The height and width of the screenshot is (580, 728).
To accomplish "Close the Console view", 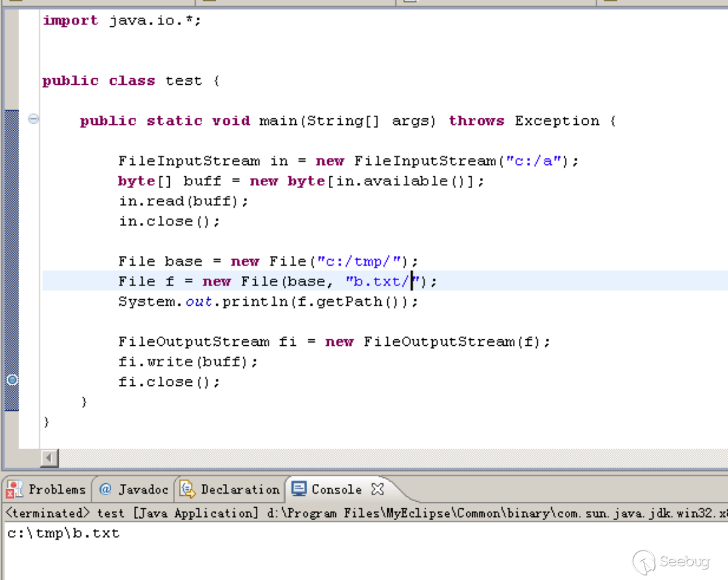I will click(x=377, y=489).
